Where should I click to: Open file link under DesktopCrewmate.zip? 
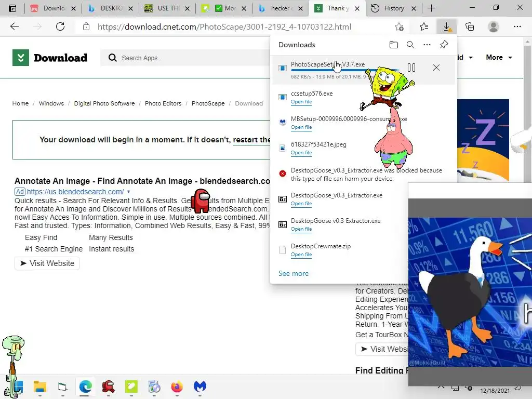(x=301, y=255)
